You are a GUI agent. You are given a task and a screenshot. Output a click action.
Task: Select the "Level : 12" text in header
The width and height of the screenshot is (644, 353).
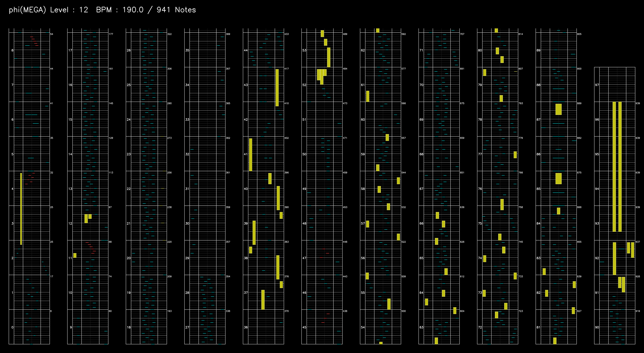(x=69, y=10)
